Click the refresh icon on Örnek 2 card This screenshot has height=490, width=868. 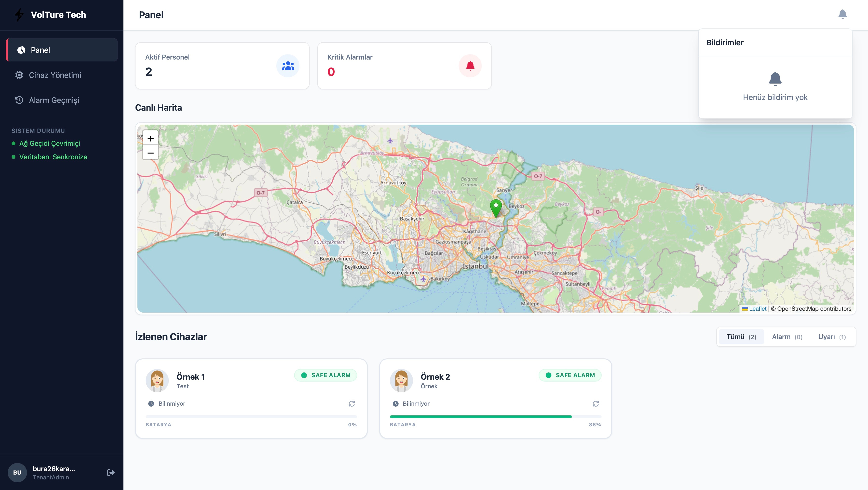tap(595, 403)
